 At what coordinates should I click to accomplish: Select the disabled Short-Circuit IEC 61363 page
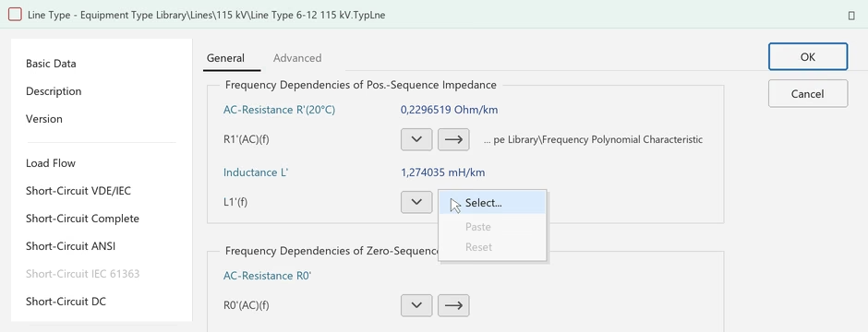(x=82, y=274)
